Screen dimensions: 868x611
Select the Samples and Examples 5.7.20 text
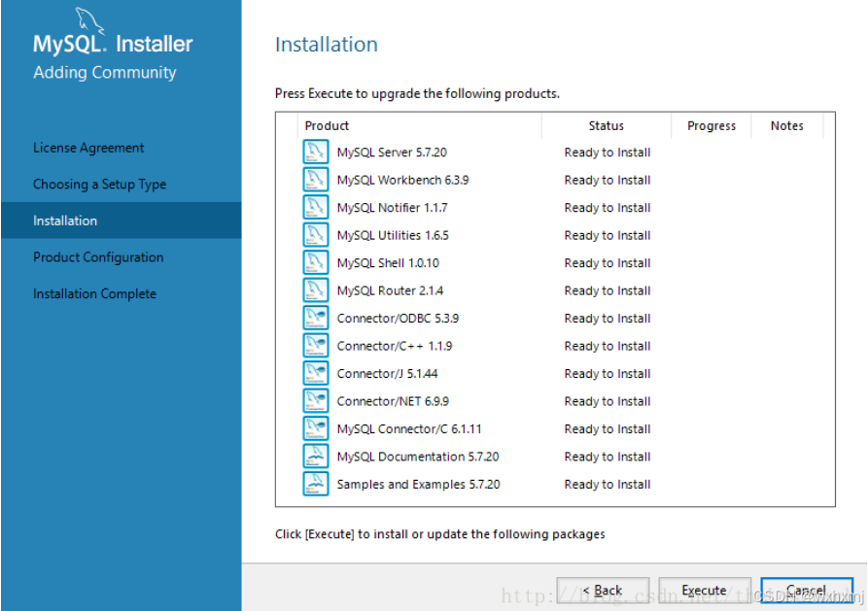(x=419, y=485)
